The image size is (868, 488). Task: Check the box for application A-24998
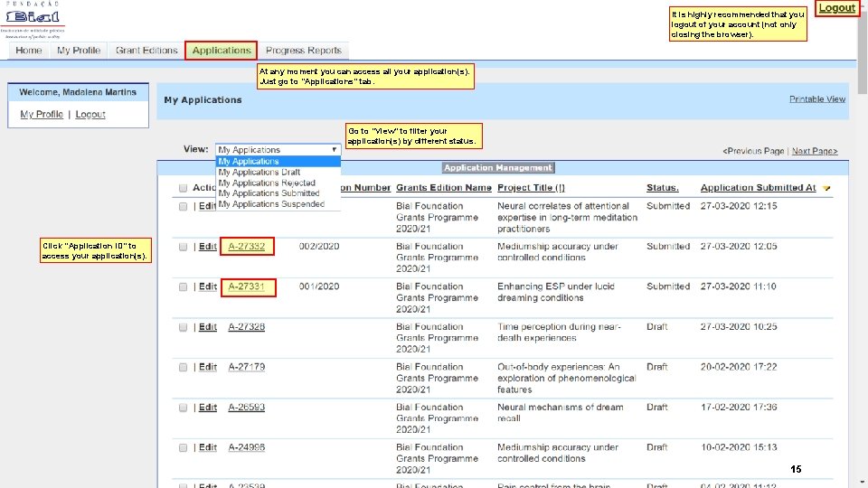point(183,448)
